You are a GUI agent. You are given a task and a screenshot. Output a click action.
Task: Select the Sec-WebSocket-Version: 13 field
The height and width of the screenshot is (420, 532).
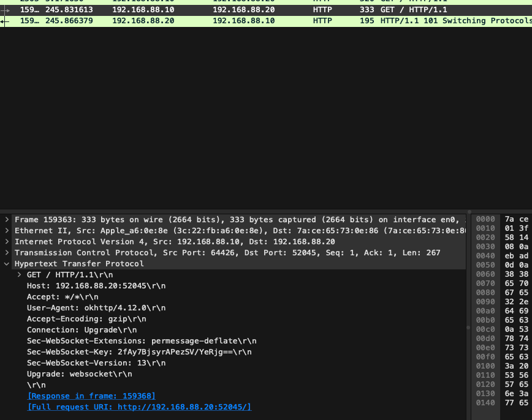click(91, 363)
